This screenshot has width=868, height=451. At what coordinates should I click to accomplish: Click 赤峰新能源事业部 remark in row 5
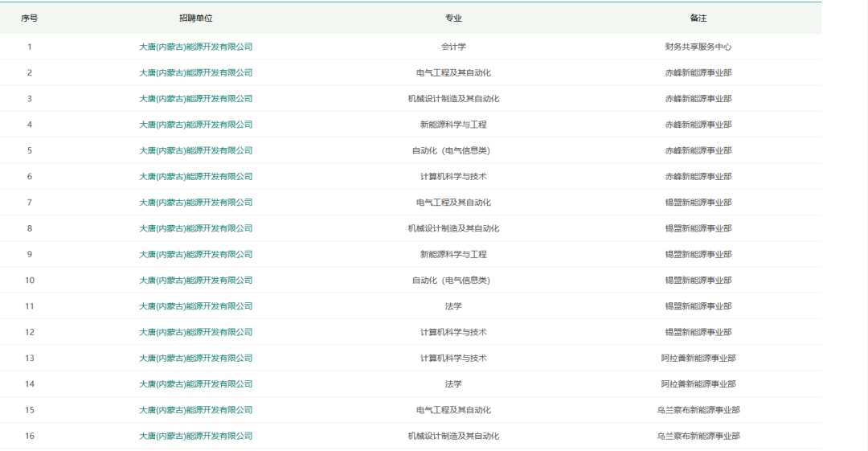point(698,150)
